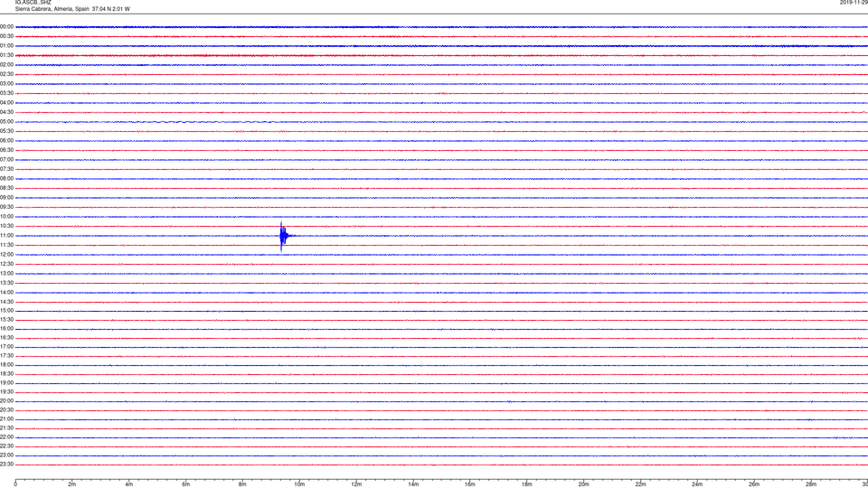The height and width of the screenshot is (488, 868).
Task: Select the 04:30 row time label
Action: (x=7, y=112)
